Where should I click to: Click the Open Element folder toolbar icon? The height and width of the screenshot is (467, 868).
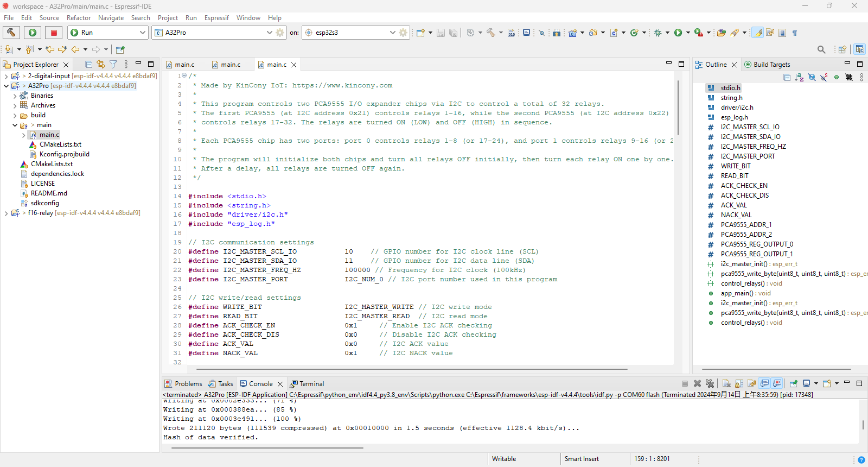721,33
